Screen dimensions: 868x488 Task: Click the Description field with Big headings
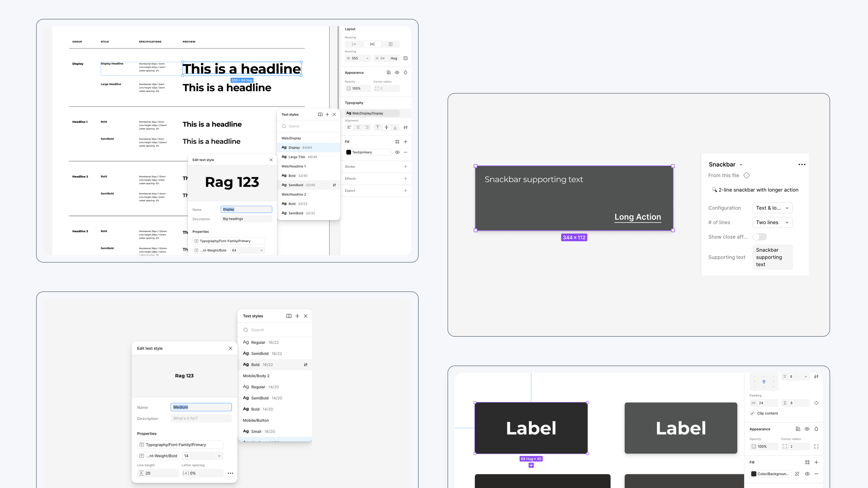pyautogui.click(x=246, y=219)
